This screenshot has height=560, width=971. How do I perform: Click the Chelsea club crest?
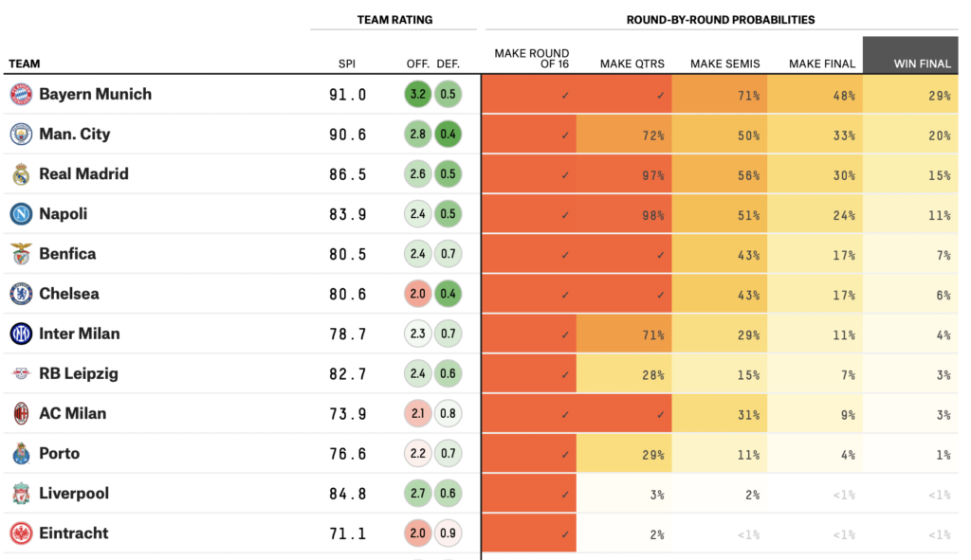click(x=21, y=294)
